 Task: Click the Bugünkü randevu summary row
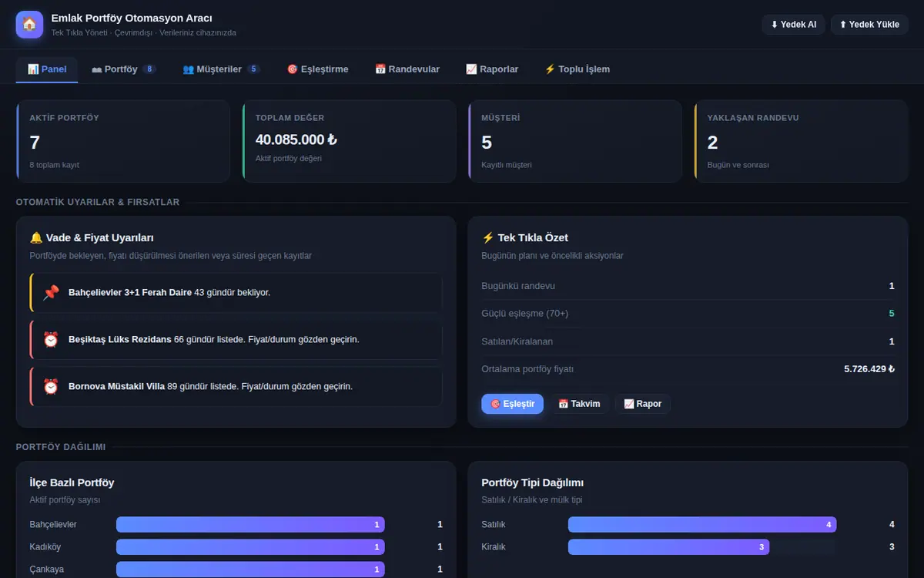pos(688,286)
